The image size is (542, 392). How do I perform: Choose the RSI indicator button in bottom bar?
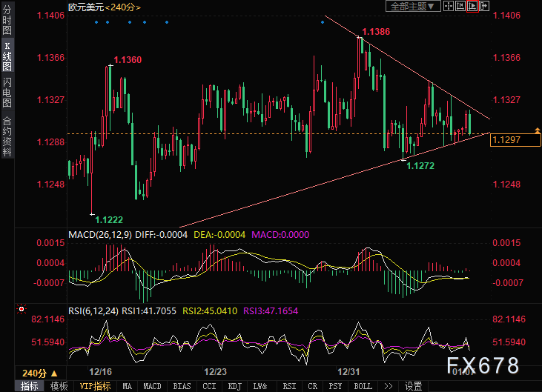tap(289, 386)
